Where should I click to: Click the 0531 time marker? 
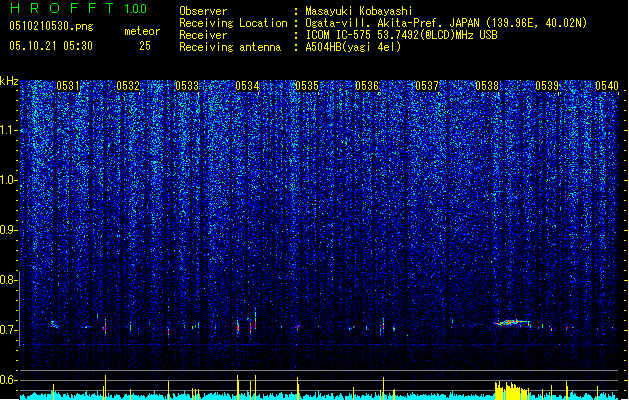[68, 86]
